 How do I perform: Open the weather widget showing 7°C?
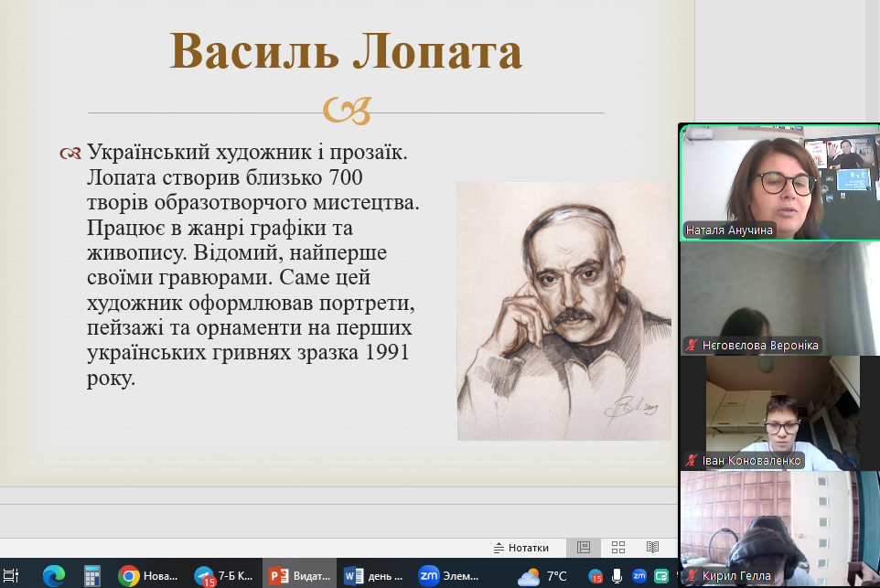pos(542,576)
